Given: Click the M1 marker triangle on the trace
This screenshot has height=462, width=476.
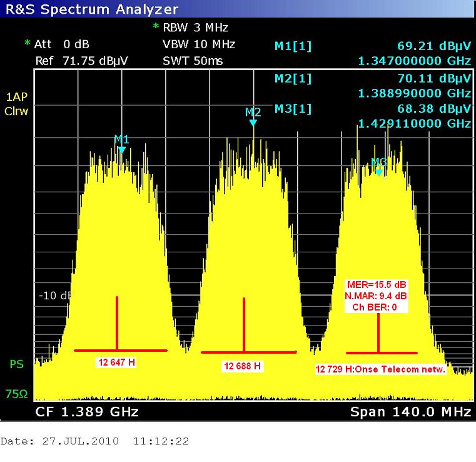Looking at the screenshot, I should pos(121,150).
